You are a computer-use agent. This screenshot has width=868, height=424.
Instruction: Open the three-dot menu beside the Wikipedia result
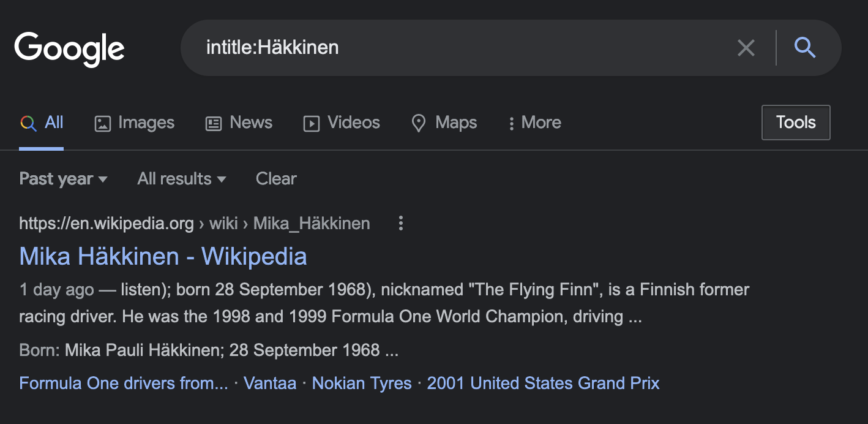(400, 223)
